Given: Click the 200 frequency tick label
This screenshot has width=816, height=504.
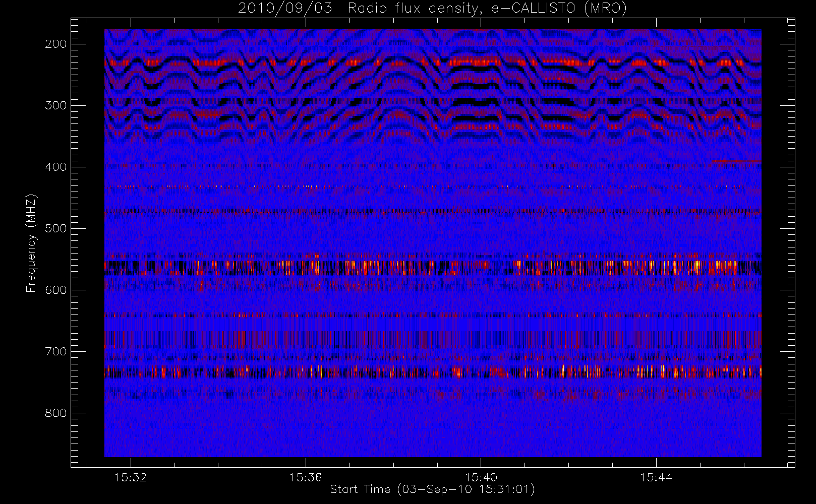Looking at the screenshot, I should [x=55, y=44].
